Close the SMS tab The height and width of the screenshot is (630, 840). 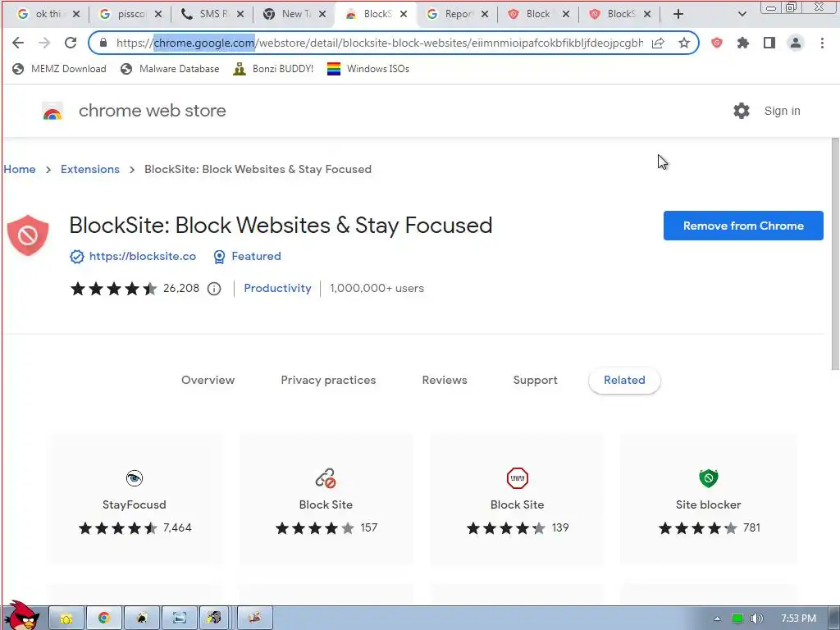pyautogui.click(x=240, y=14)
